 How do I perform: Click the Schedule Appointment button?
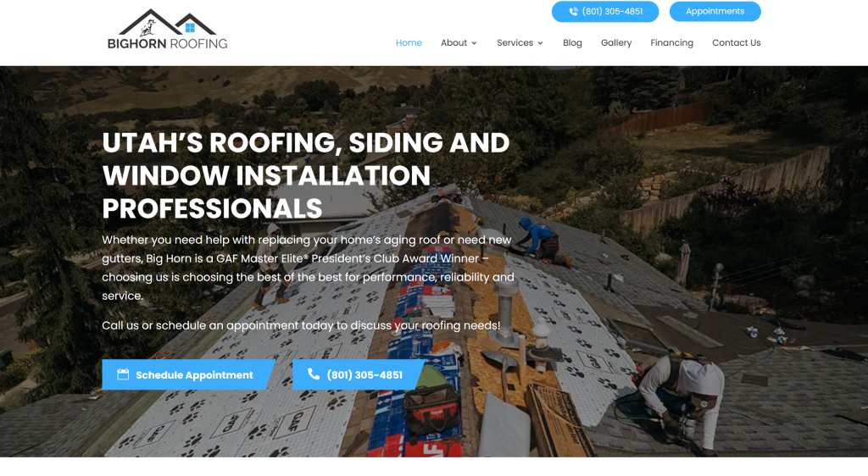(x=188, y=375)
